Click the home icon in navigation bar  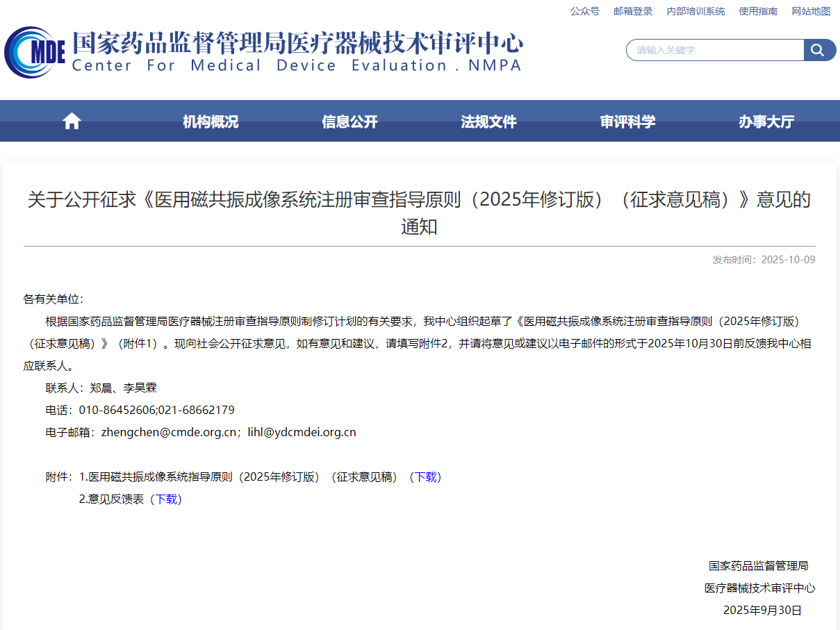coord(71,120)
